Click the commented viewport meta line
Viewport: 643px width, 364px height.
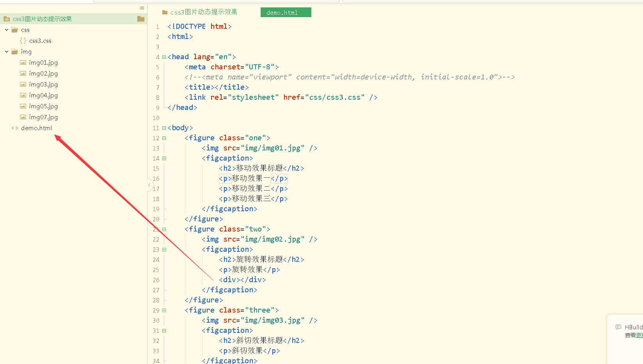tap(350, 77)
